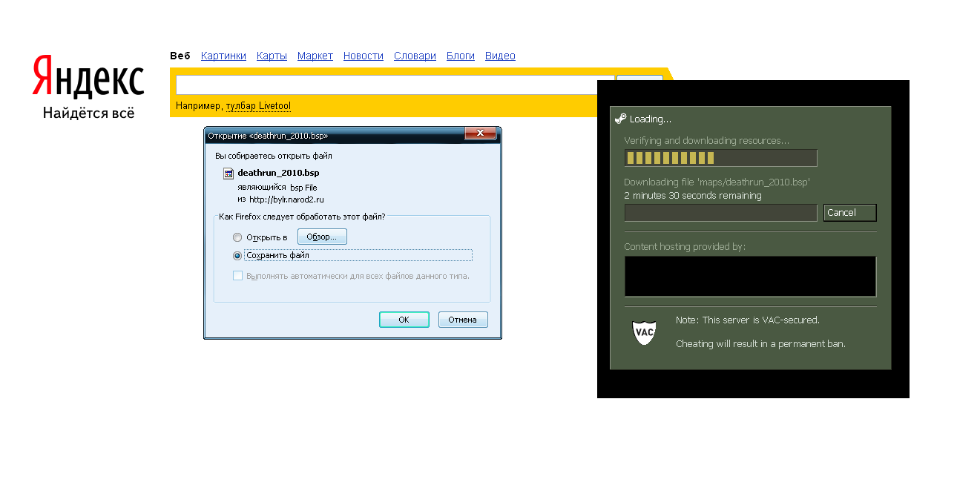
Task: Open the 'Карты' link
Action: 272,56
